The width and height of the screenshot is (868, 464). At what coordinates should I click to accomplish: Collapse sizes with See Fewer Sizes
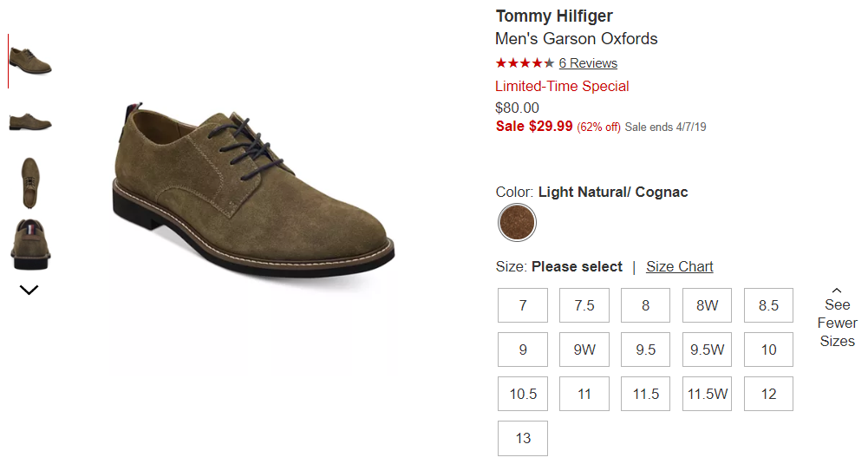(837, 318)
